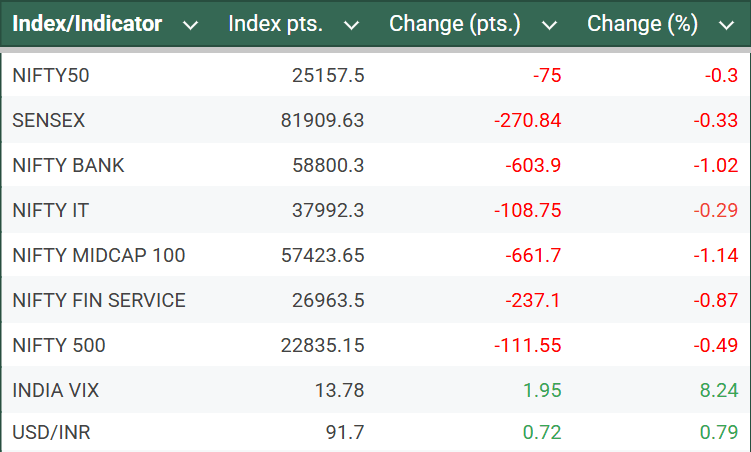Screen dimensions: 751x452
Task: Select the NIFTY BANK row name
Action: (x=69, y=165)
